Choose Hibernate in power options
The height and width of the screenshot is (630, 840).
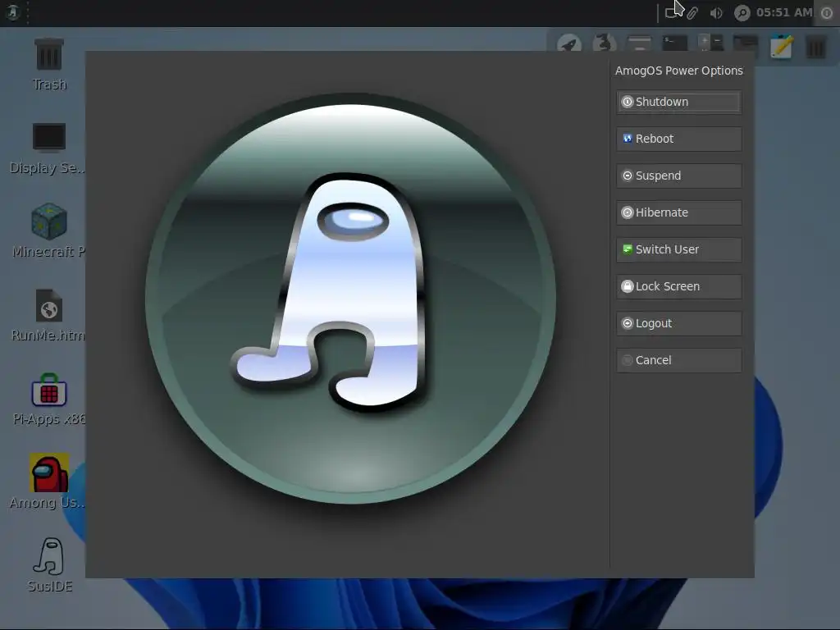point(678,212)
